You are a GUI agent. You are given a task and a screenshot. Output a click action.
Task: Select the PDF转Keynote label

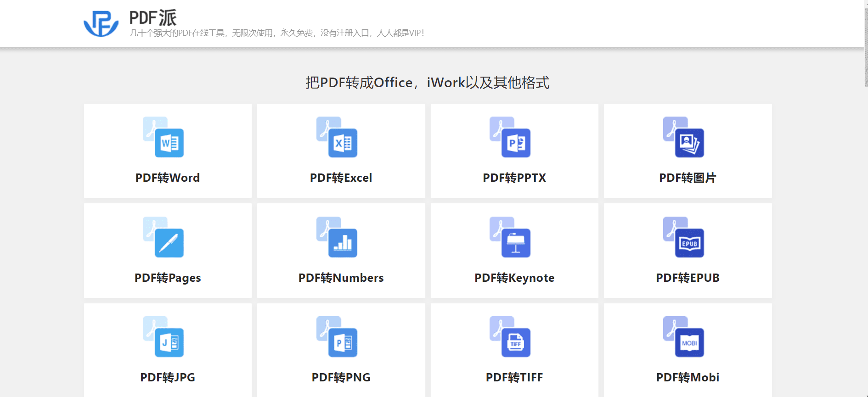pyautogui.click(x=514, y=278)
